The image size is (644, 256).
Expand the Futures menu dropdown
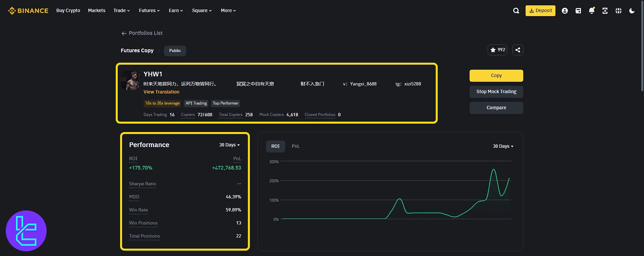tap(149, 11)
